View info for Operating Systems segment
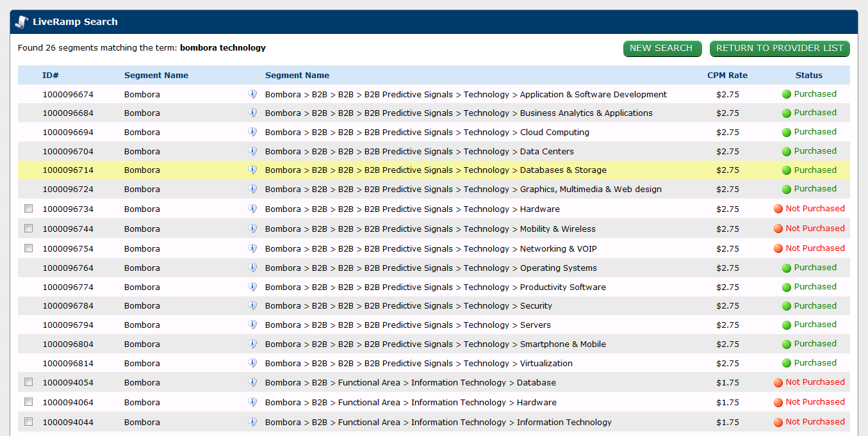868x436 pixels. point(252,268)
